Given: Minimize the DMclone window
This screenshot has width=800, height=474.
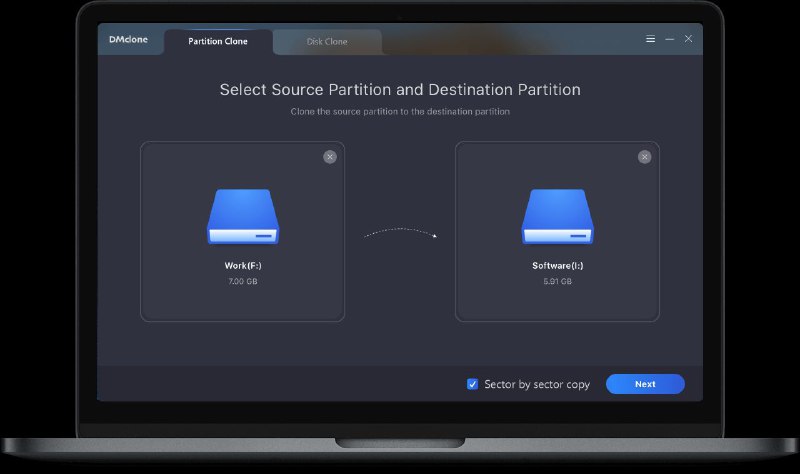Looking at the screenshot, I should click(670, 39).
